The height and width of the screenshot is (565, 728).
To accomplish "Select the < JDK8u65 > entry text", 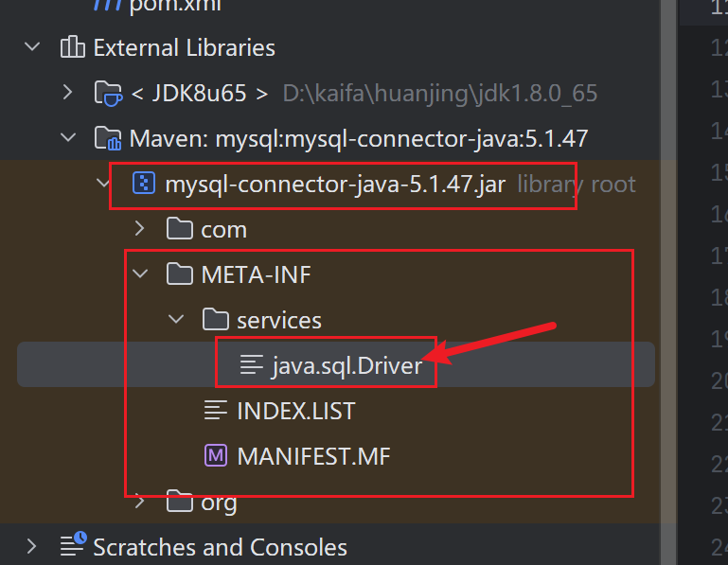I will pos(200,93).
